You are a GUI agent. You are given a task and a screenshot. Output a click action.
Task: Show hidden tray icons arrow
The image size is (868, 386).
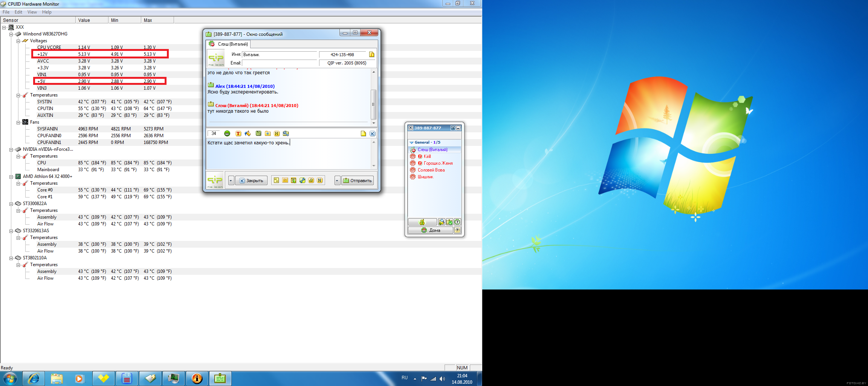[415, 379]
